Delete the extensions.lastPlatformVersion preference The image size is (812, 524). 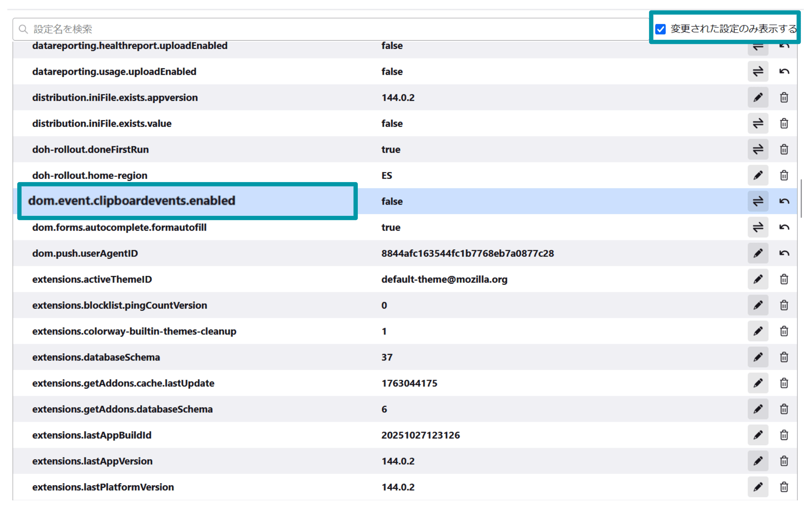point(784,487)
